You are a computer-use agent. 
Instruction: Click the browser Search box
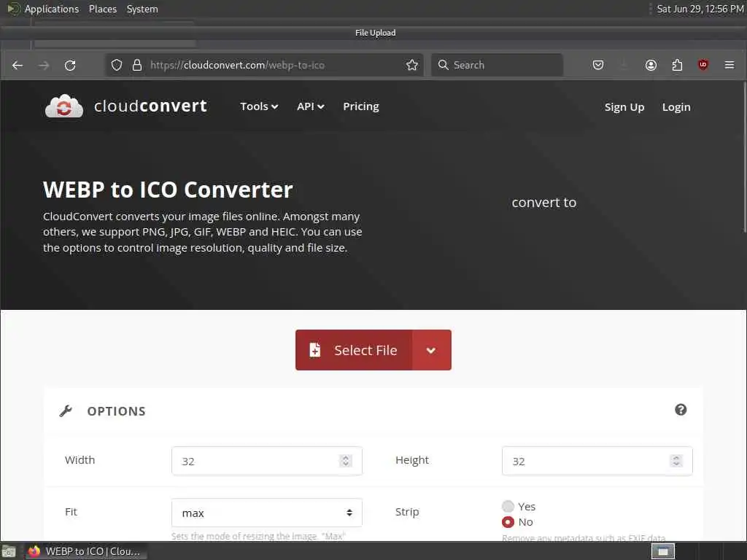pos(497,65)
